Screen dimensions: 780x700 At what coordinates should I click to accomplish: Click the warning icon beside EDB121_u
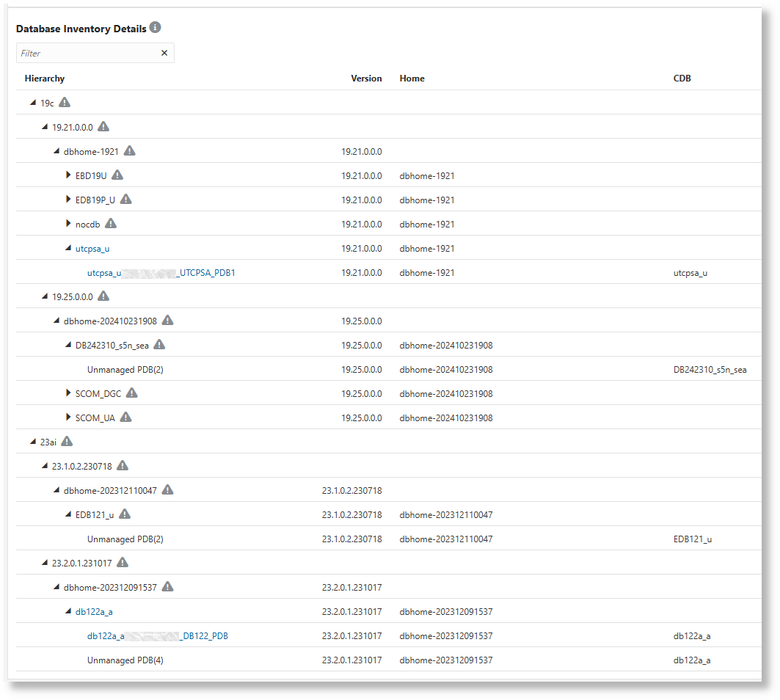pyautogui.click(x=125, y=514)
